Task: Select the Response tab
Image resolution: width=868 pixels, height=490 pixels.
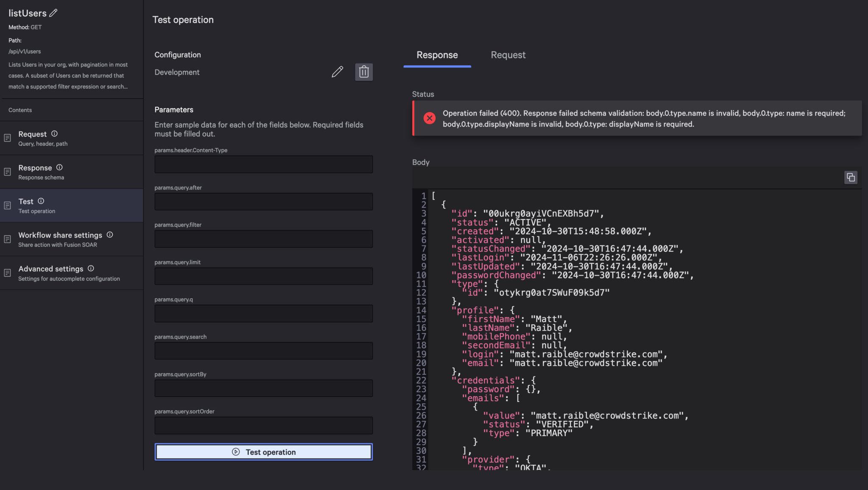Action: pos(437,55)
